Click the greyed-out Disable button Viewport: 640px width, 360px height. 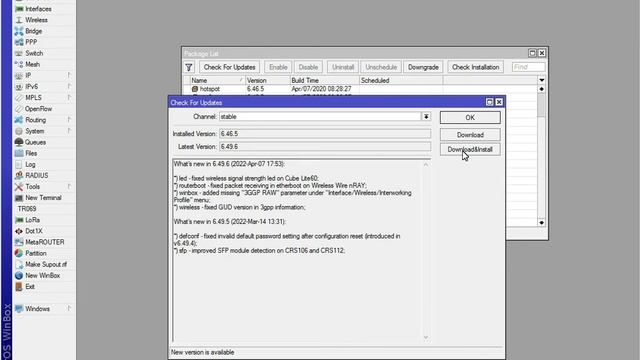[x=308, y=67]
